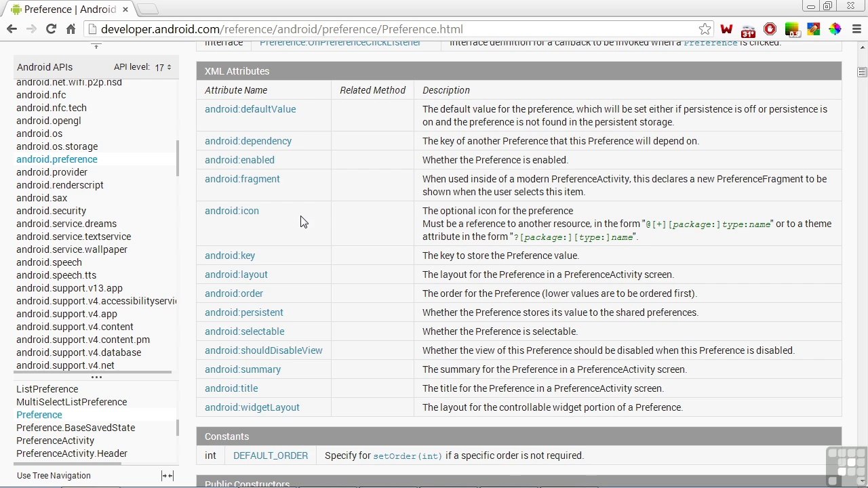Open android:defaultValue attribute link
Screen dimensions: 868x488
tap(250, 109)
